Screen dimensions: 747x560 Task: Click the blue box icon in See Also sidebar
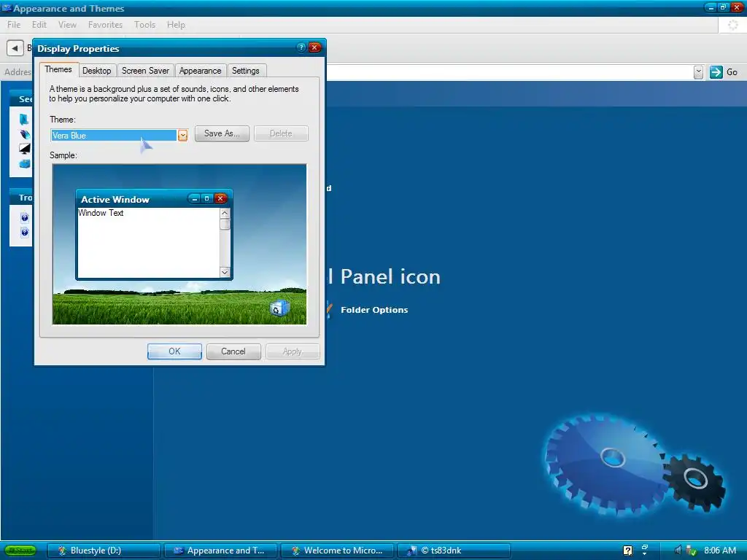[x=24, y=164]
